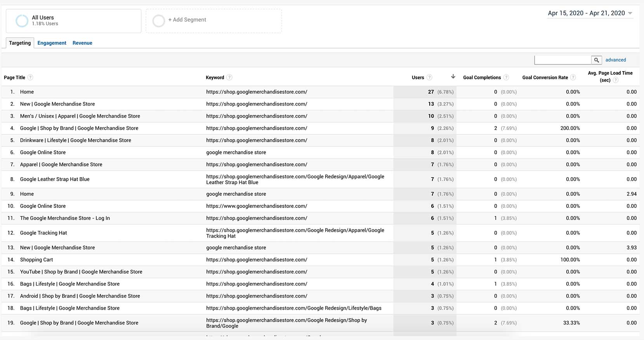Sort by Page Title column header
This screenshot has height=340, width=644.
(x=14, y=77)
